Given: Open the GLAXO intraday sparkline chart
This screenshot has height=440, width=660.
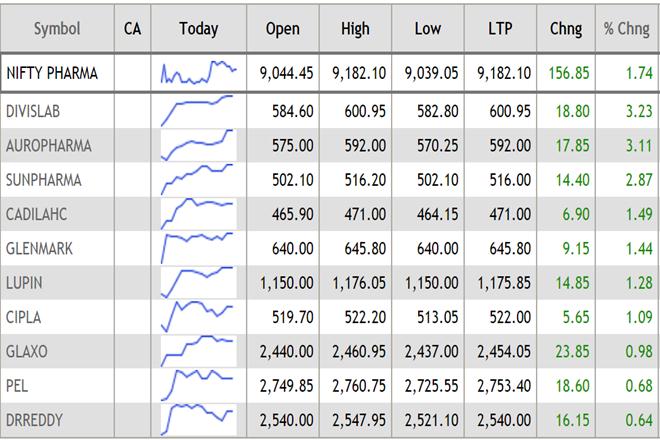Looking at the screenshot, I should coord(198,345).
